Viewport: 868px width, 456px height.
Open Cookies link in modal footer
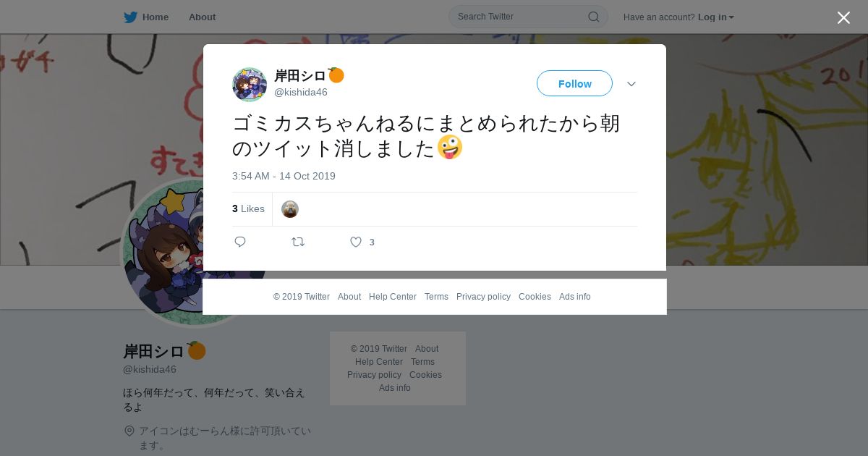click(535, 297)
